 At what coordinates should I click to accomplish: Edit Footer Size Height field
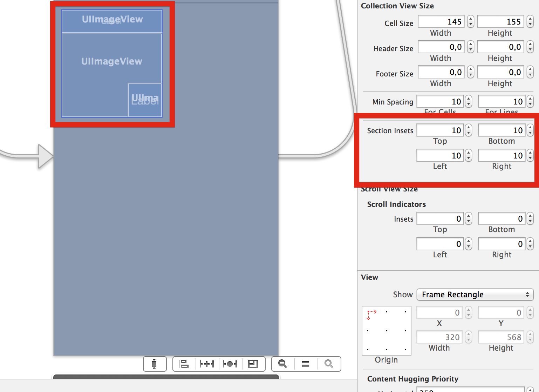(501, 72)
